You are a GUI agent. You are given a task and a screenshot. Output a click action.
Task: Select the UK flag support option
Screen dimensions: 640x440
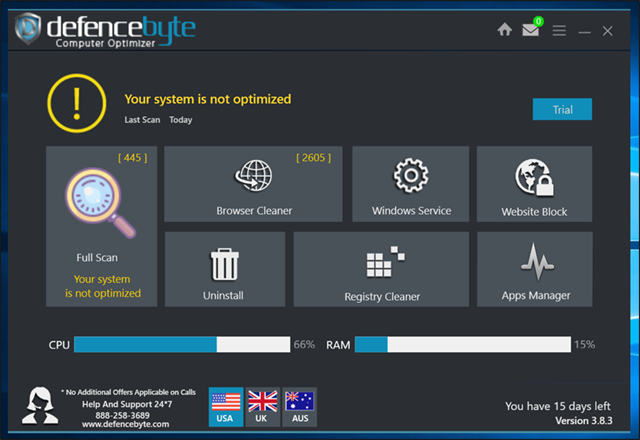[262, 407]
